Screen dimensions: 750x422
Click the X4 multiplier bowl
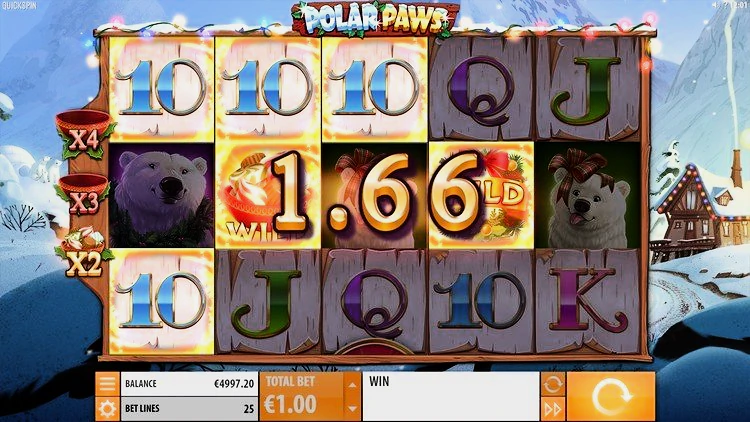(85, 134)
